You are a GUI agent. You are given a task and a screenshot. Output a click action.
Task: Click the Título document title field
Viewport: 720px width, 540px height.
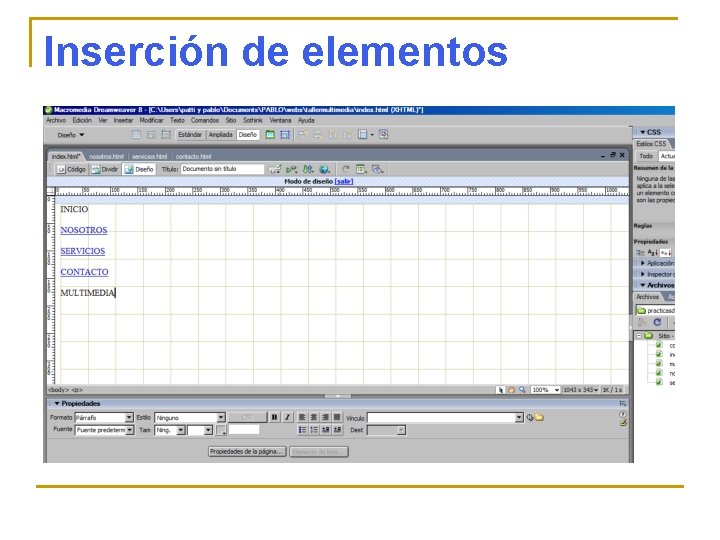(222, 169)
